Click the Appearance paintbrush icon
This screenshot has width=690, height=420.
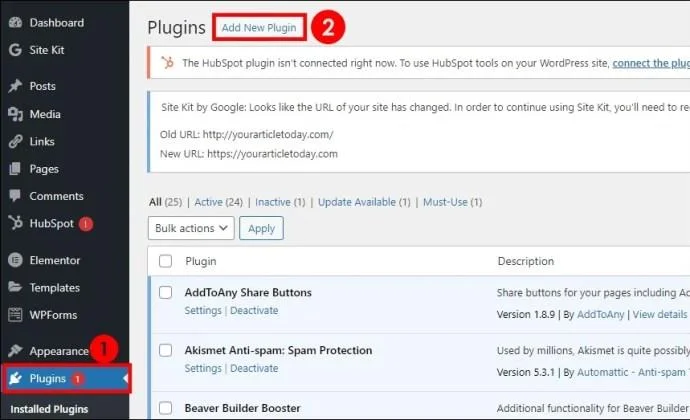tap(15, 351)
